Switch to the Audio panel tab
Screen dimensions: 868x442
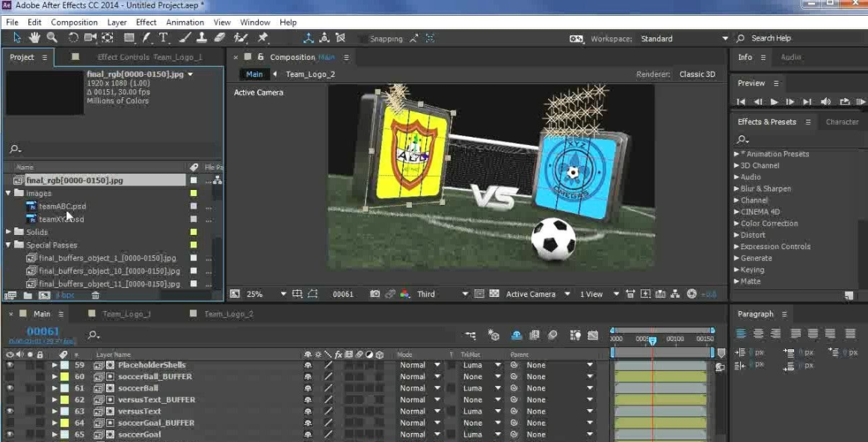click(x=790, y=57)
